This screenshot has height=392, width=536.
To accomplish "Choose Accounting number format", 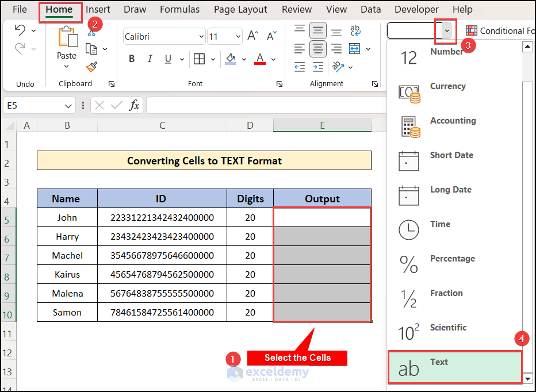I will [x=455, y=126].
